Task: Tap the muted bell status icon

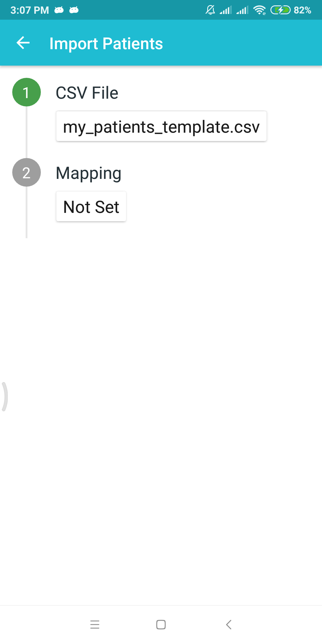Action: [210, 10]
